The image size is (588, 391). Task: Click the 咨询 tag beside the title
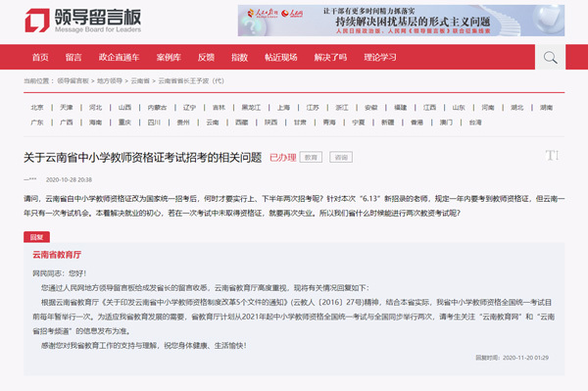coord(341,158)
